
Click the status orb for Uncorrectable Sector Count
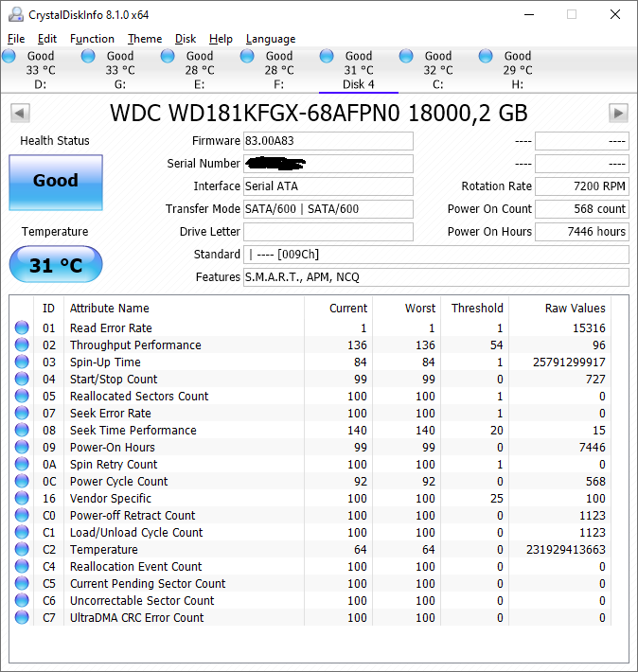point(22,600)
